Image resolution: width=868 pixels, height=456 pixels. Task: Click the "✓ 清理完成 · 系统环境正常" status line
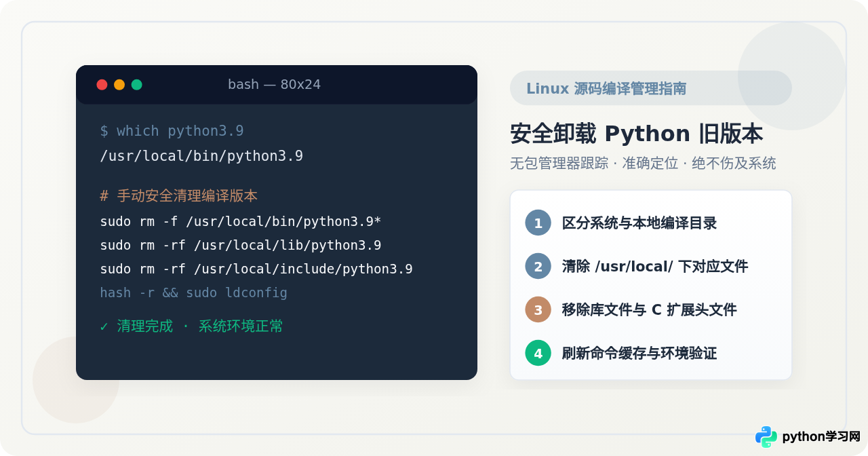click(x=191, y=326)
